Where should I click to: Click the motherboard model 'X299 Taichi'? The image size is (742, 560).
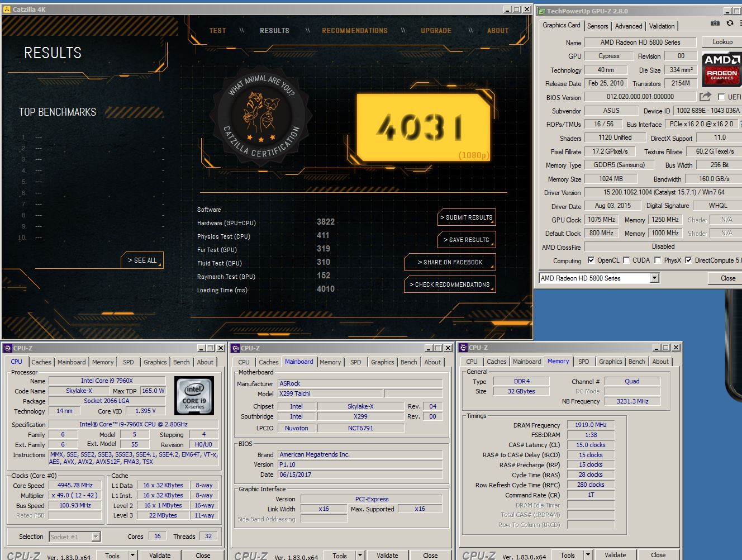330,393
